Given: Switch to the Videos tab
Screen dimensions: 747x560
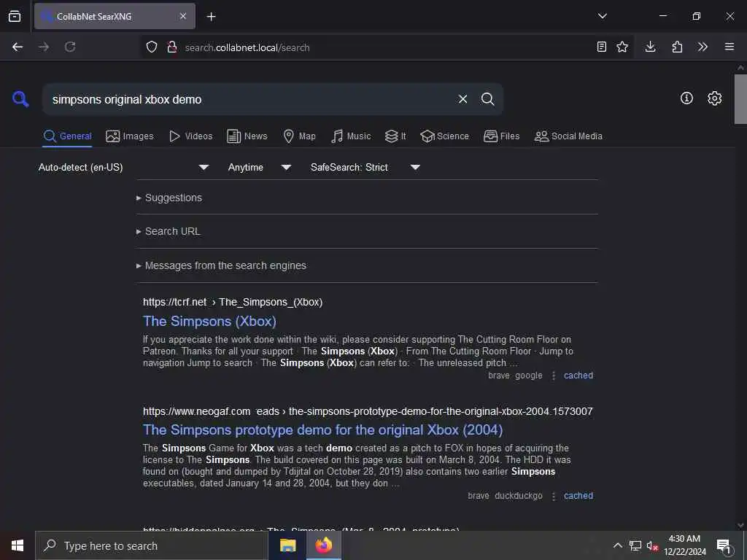Looking at the screenshot, I should pyautogui.click(x=190, y=136).
